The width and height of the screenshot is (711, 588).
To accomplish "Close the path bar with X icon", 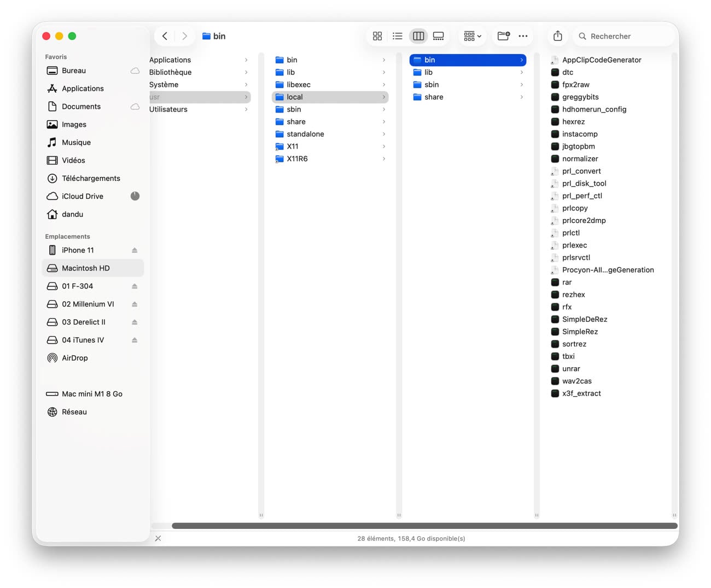I will point(158,538).
